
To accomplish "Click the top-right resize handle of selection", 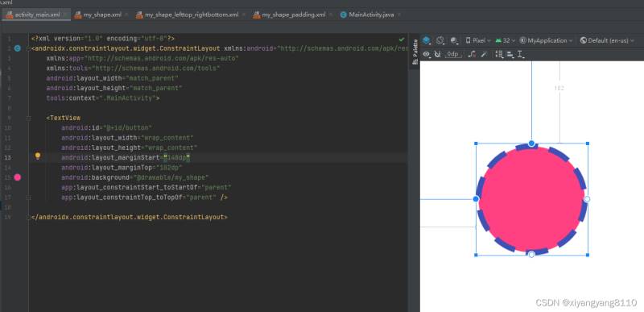I will point(588,144).
